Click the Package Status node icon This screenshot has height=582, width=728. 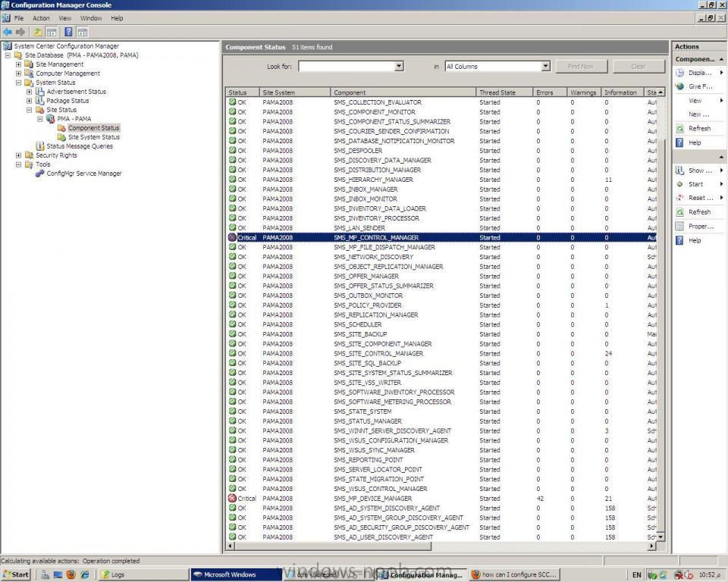[x=40, y=101]
